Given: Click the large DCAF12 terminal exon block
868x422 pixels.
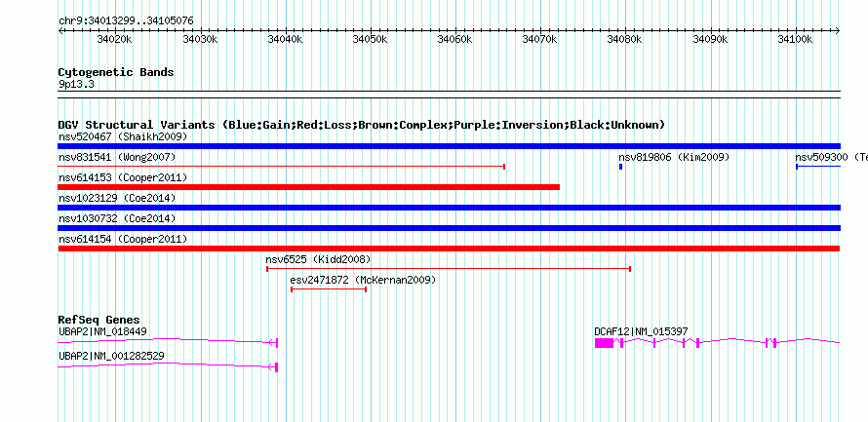Looking at the screenshot, I should pos(604,343).
